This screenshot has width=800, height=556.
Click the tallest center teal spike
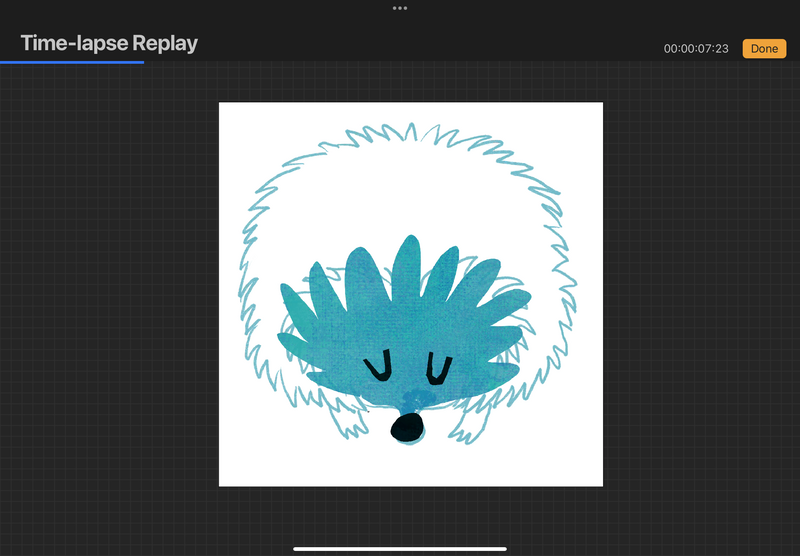click(407, 265)
